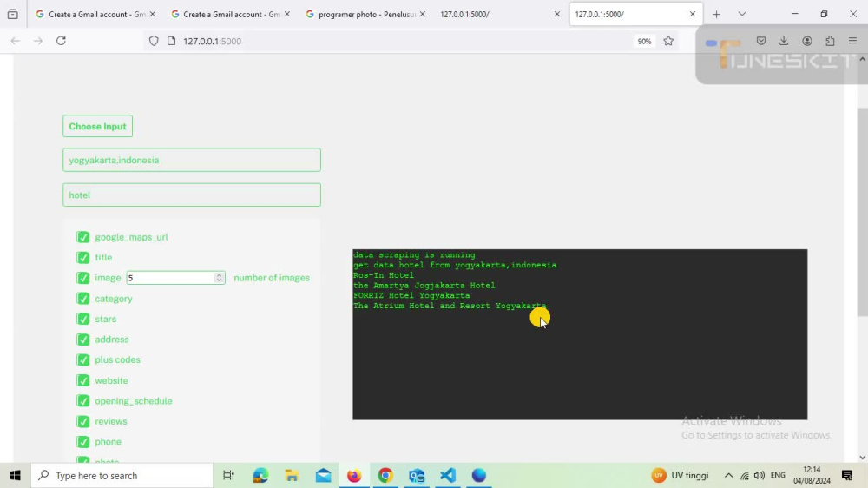This screenshot has width=868, height=488.
Task: Open the Extensions puzzle icon
Action: pos(830,41)
